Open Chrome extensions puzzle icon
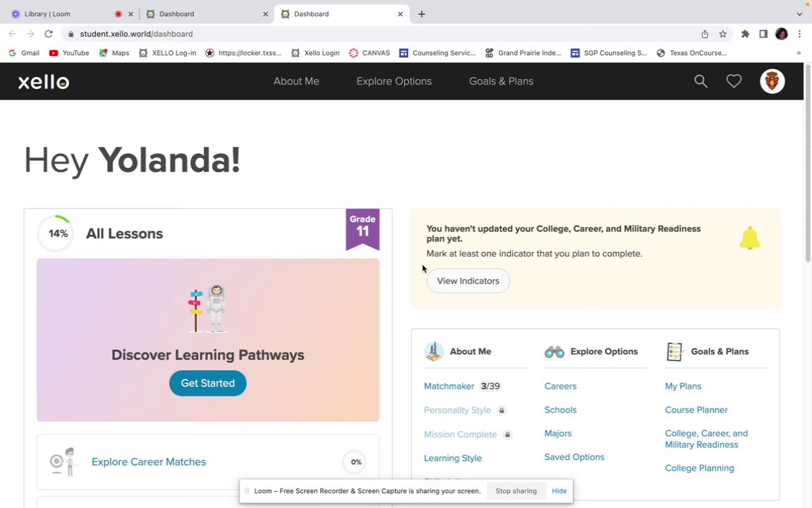The image size is (812, 508). click(x=745, y=34)
